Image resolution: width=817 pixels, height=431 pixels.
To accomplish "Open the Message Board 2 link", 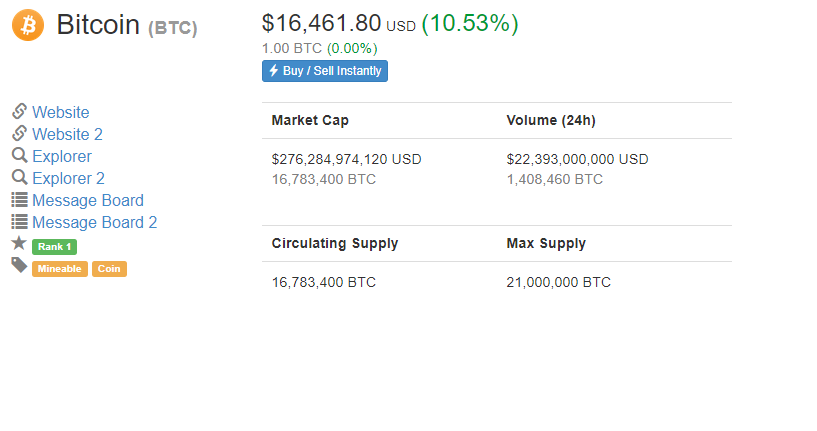I will click(94, 222).
